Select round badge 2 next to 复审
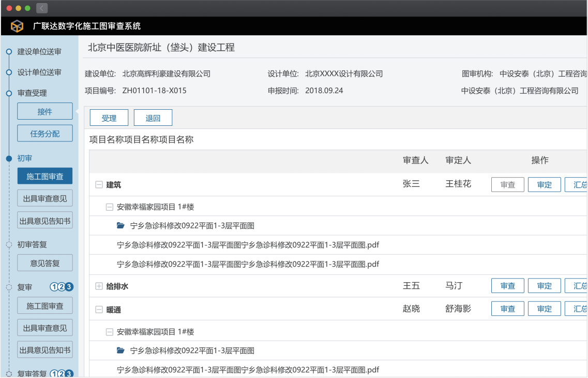 point(61,287)
